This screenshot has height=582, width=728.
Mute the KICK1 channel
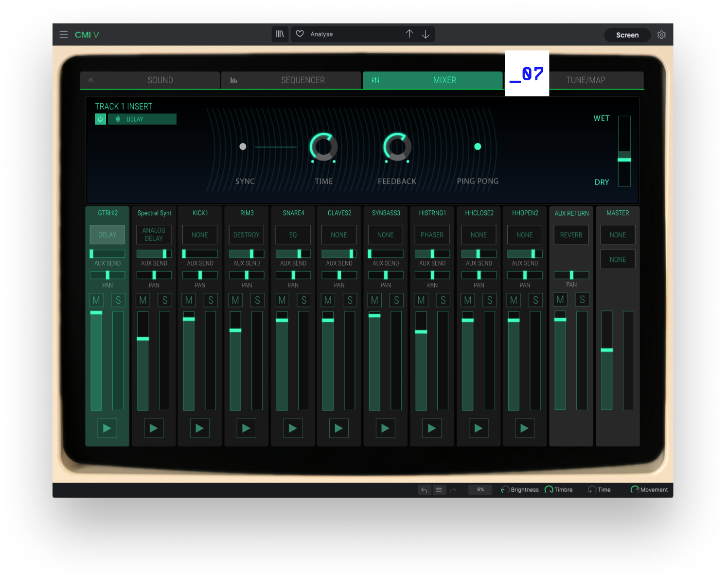point(189,300)
